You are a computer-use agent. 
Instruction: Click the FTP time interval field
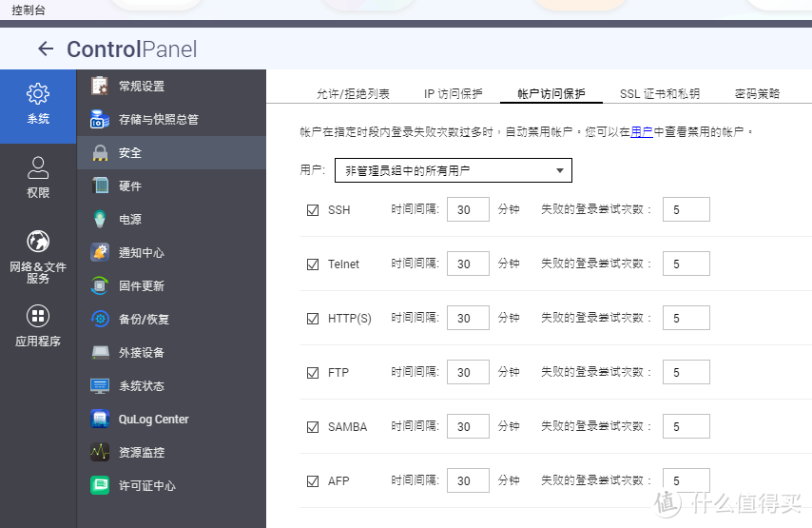468,372
